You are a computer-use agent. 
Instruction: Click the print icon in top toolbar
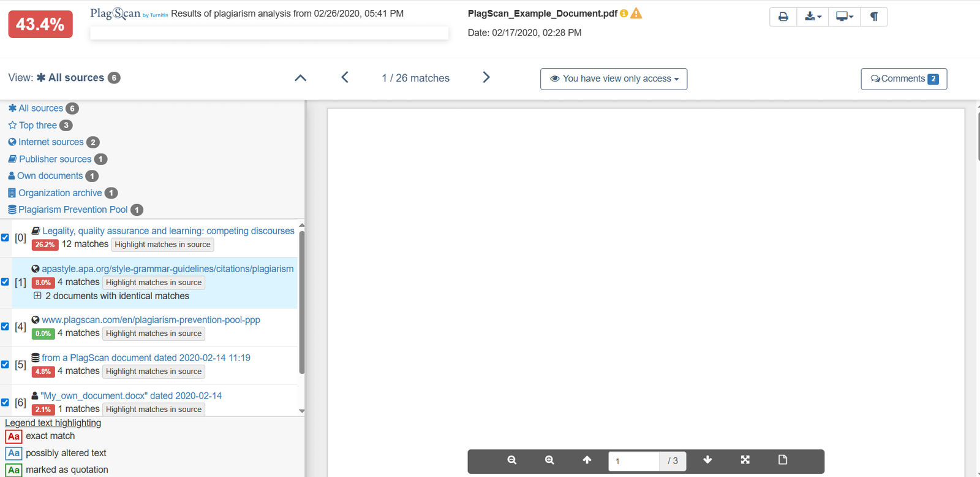click(x=783, y=17)
